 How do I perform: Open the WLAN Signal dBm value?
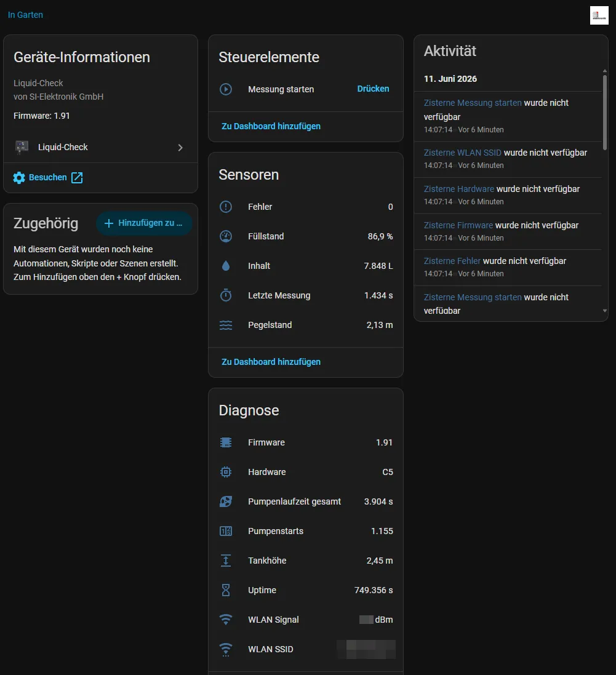pos(376,620)
